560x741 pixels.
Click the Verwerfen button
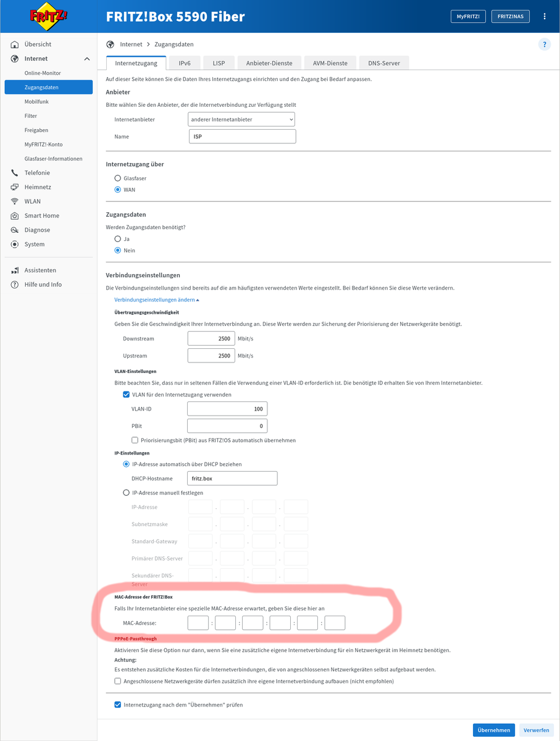coord(536,730)
